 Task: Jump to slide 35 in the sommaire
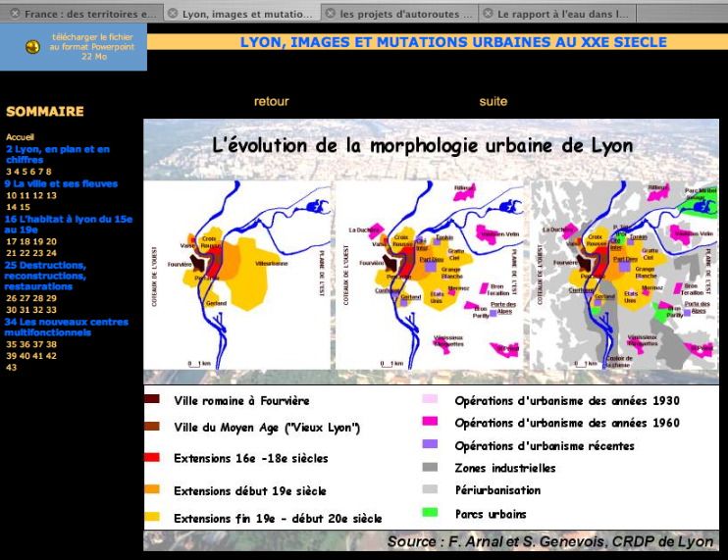tap(11, 344)
